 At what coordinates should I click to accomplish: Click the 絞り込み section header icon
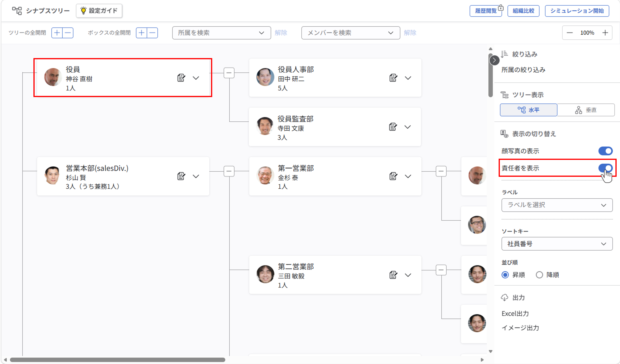click(x=504, y=54)
